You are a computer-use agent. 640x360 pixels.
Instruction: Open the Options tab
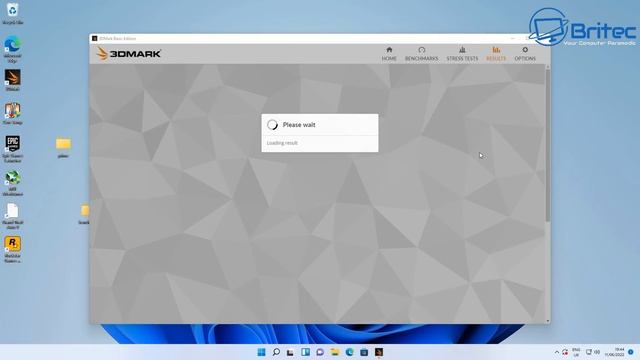[525, 53]
